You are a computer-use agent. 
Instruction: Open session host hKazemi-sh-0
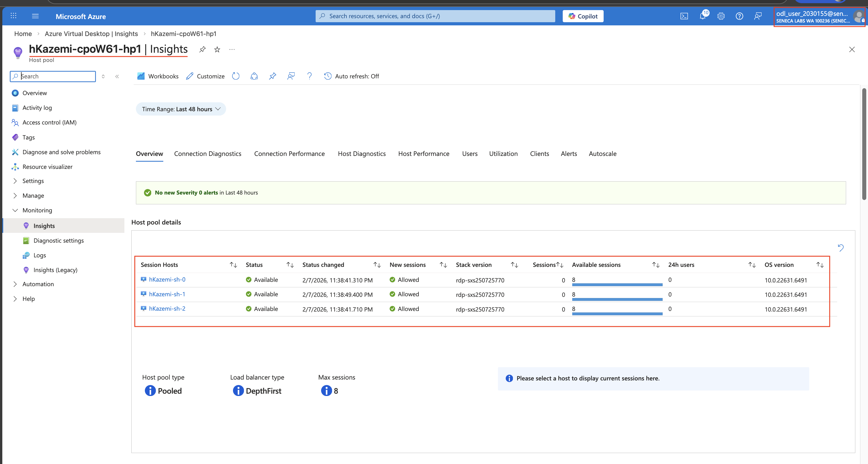(167, 280)
